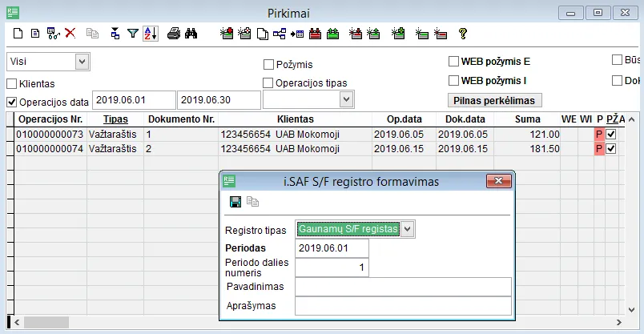This screenshot has height=334, width=644.
Task: Click the sparkle box icon with green plus
Action: coord(398,34)
